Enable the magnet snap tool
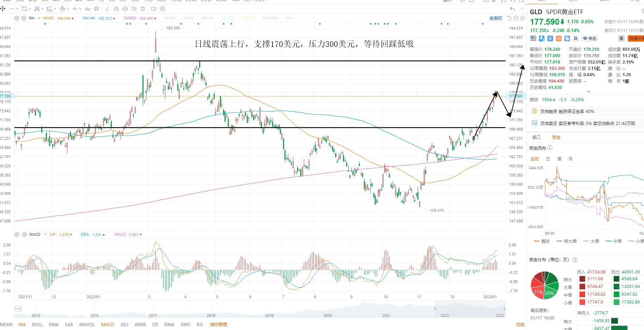 (116, 9)
